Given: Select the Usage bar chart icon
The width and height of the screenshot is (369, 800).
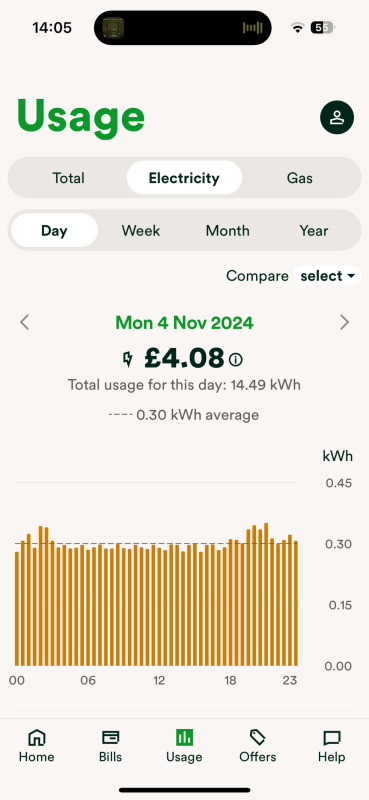Looking at the screenshot, I should click(184, 737).
